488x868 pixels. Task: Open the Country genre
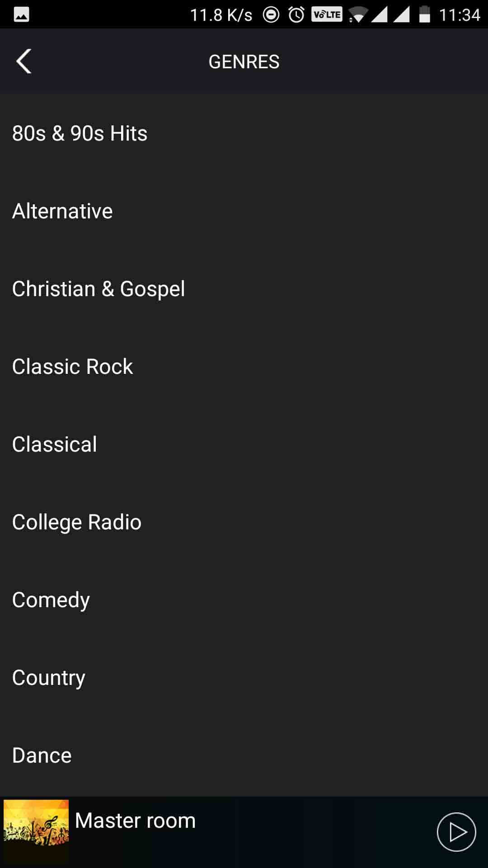[x=49, y=678]
